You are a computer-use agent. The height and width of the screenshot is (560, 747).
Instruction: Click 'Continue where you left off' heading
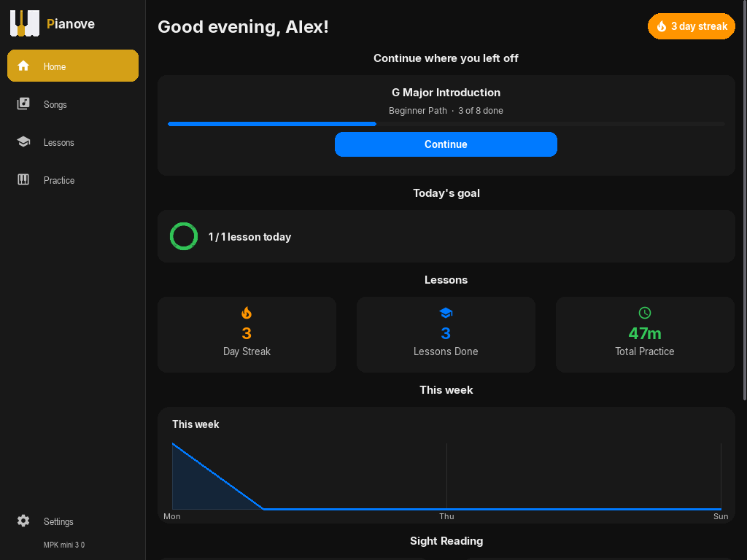(446, 58)
